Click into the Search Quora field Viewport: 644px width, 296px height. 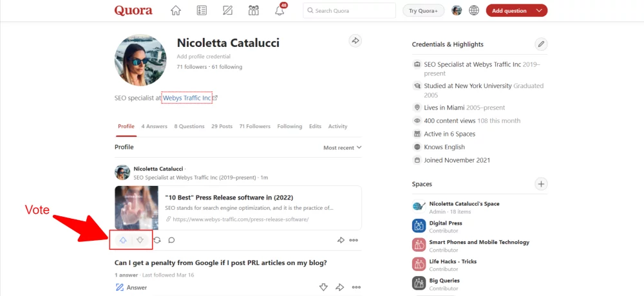click(349, 11)
